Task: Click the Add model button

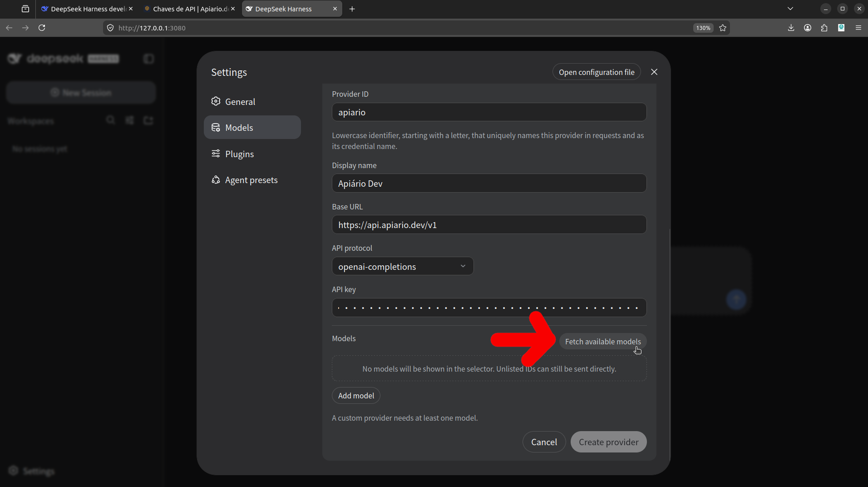Action: [356, 395]
